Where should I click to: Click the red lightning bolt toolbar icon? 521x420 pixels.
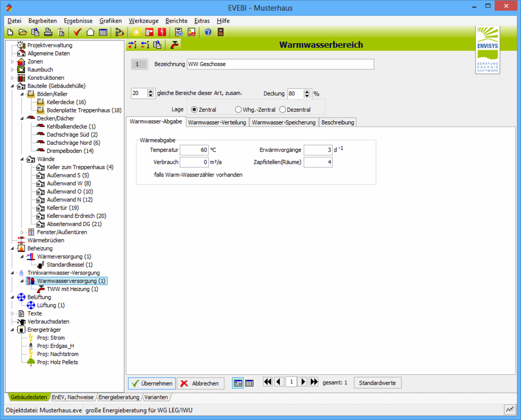click(x=162, y=33)
